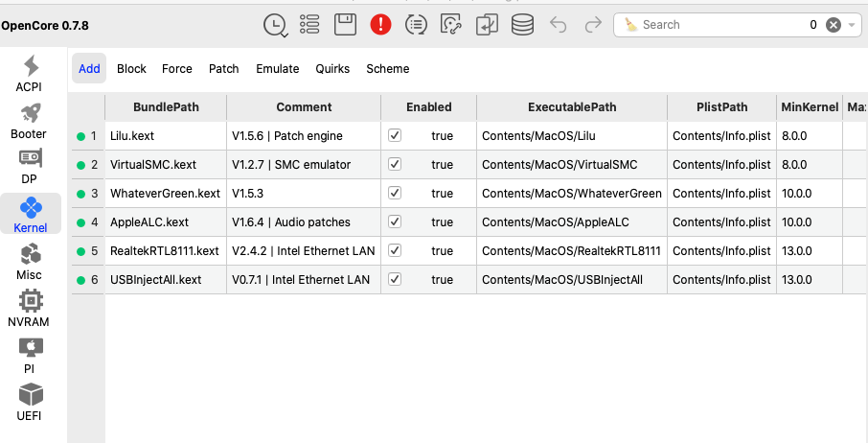
Task: Clear search with the X button
Action: (x=834, y=26)
